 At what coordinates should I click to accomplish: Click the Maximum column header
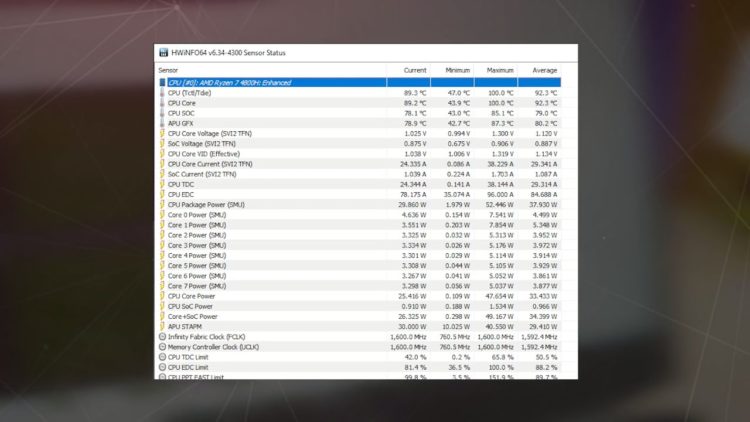coord(500,70)
